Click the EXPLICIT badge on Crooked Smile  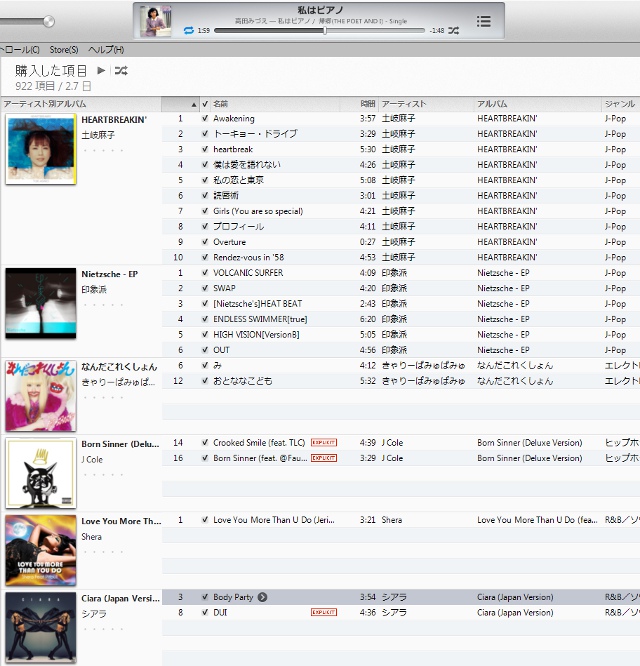pyautogui.click(x=324, y=443)
